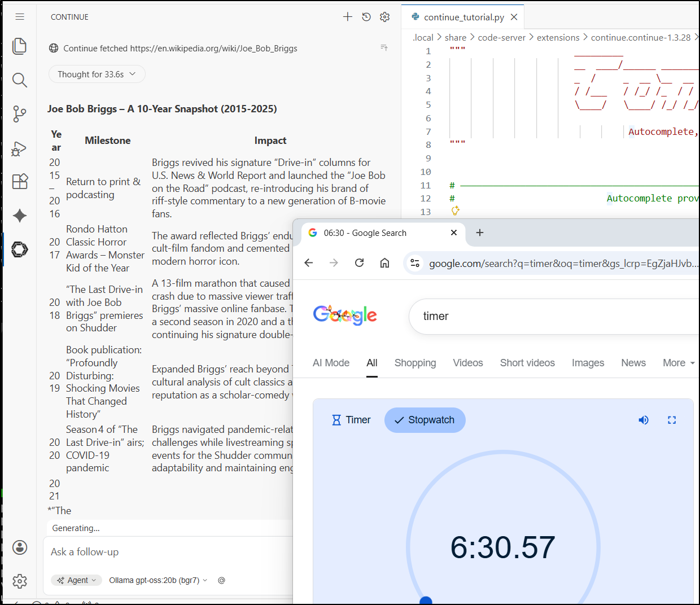
Task: Open the Ollama gpt-oss:20b model selector
Action: 158,580
